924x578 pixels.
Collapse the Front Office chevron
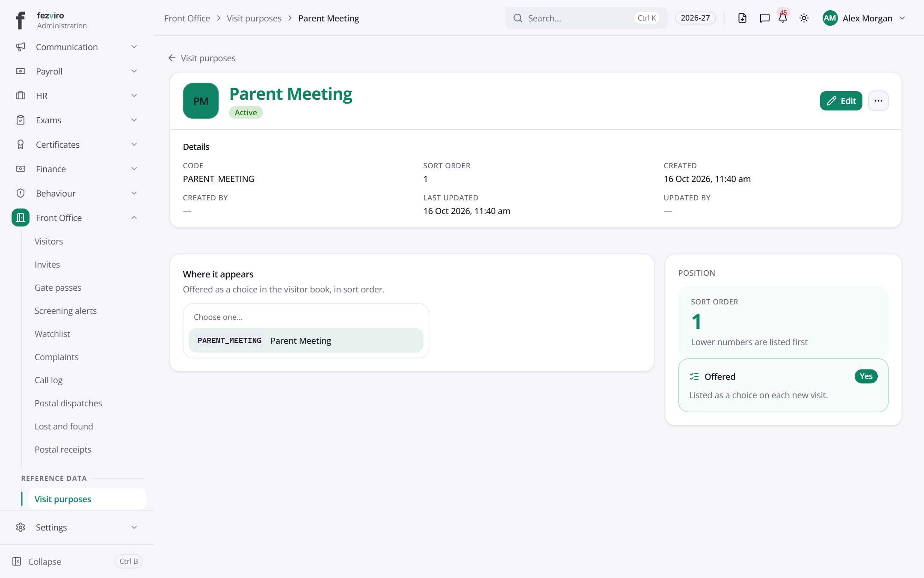tap(134, 218)
